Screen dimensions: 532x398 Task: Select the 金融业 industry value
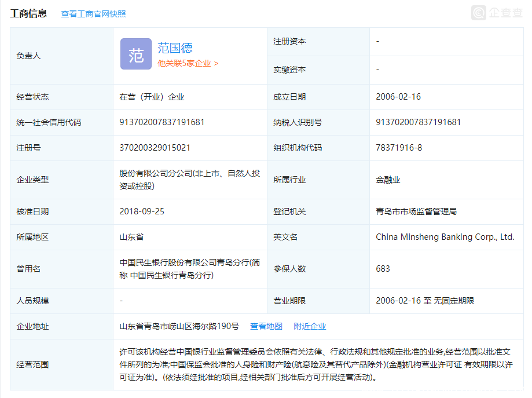(x=388, y=180)
